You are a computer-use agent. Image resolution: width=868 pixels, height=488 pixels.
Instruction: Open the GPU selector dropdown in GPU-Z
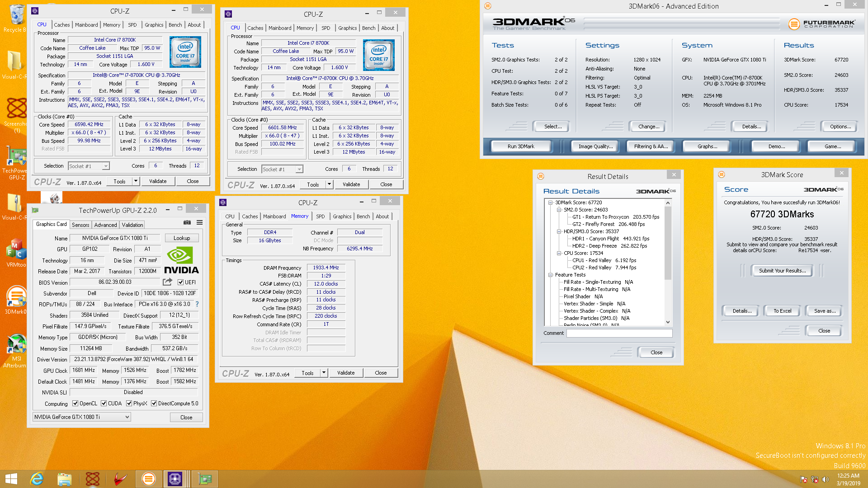pyautogui.click(x=82, y=417)
